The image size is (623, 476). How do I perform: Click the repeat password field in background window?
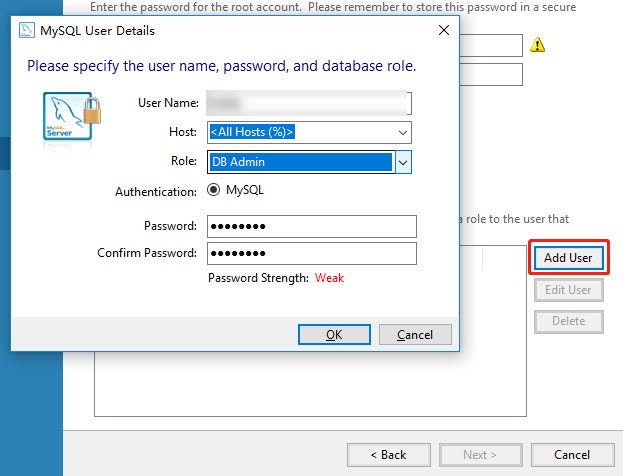click(x=491, y=74)
